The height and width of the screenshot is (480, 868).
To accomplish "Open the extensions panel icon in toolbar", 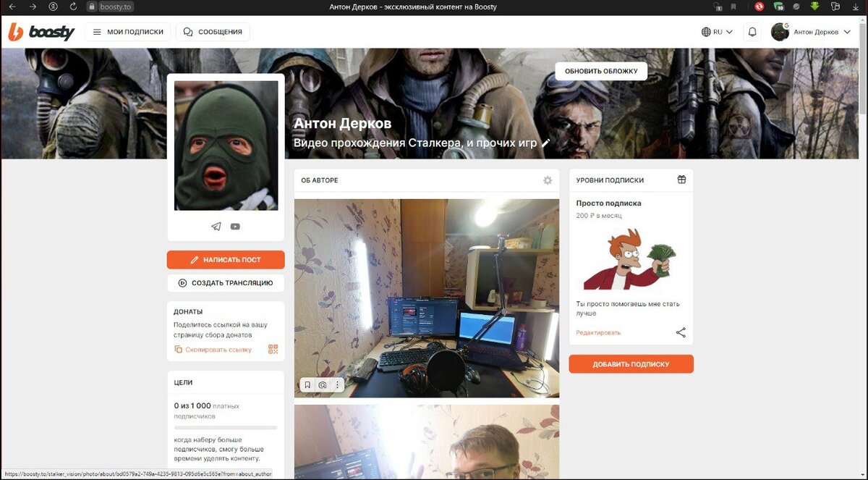I will (x=835, y=7).
